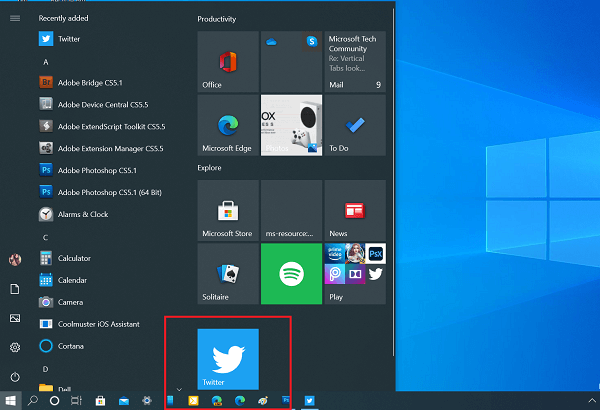Open Documents from the Start rail
600x410 pixels.
tap(15, 289)
